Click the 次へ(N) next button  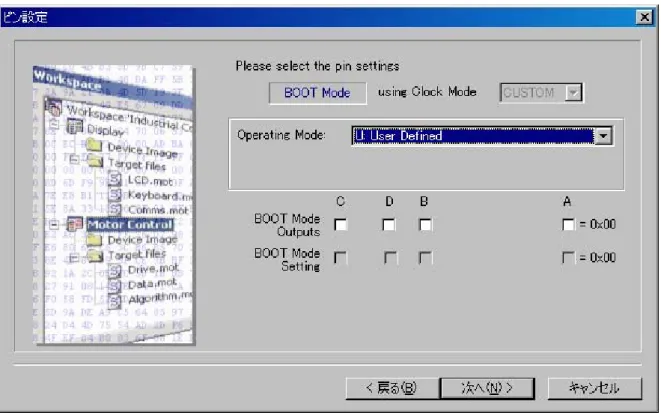click(x=487, y=388)
